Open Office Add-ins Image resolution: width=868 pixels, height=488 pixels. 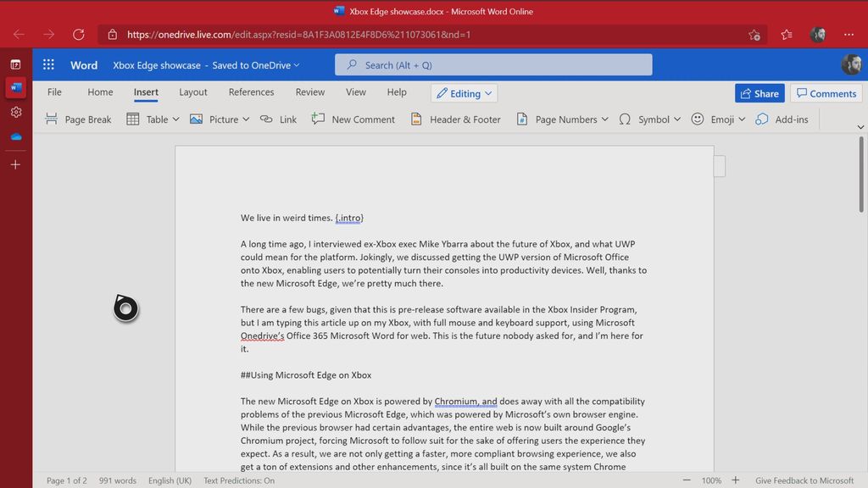pyautogui.click(x=782, y=119)
